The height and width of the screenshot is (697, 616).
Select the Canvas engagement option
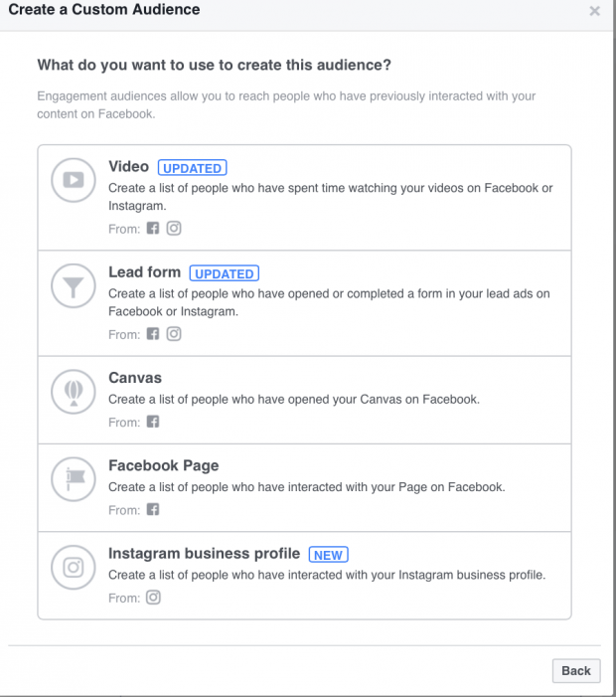pyautogui.click(x=134, y=378)
